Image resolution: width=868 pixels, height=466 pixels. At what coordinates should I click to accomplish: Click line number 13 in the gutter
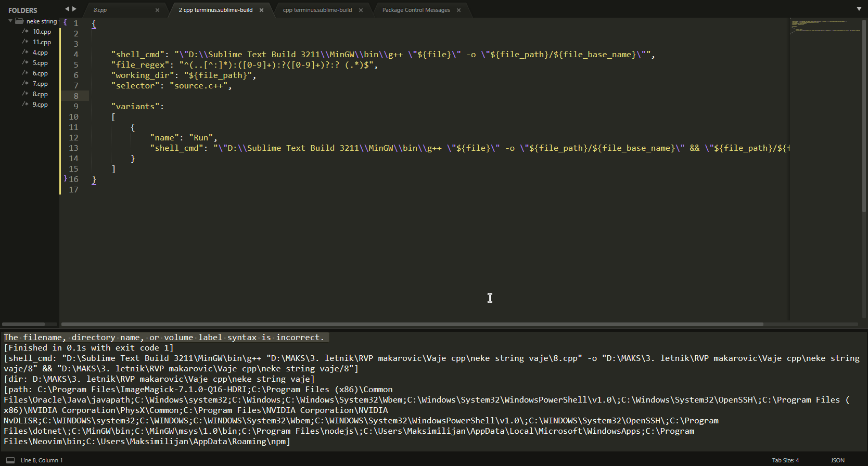(x=73, y=148)
